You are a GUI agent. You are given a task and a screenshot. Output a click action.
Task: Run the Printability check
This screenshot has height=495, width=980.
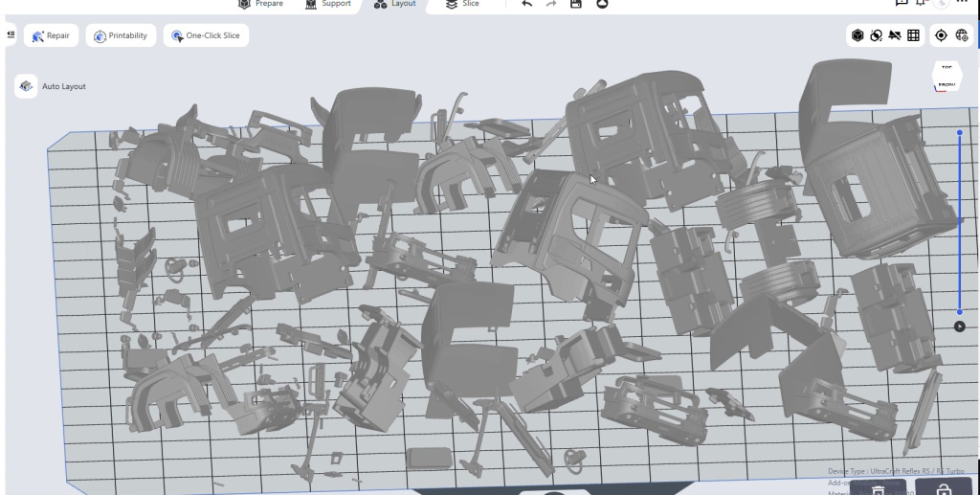121,36
